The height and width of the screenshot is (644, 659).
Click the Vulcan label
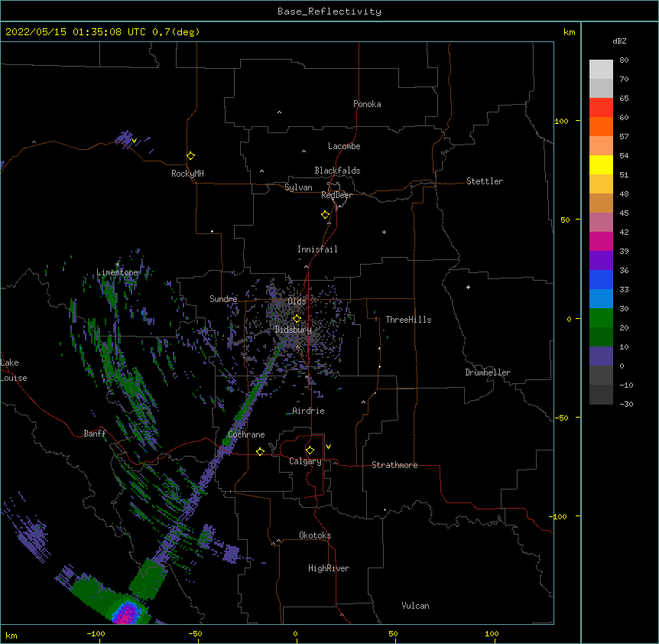click(415, 606)
